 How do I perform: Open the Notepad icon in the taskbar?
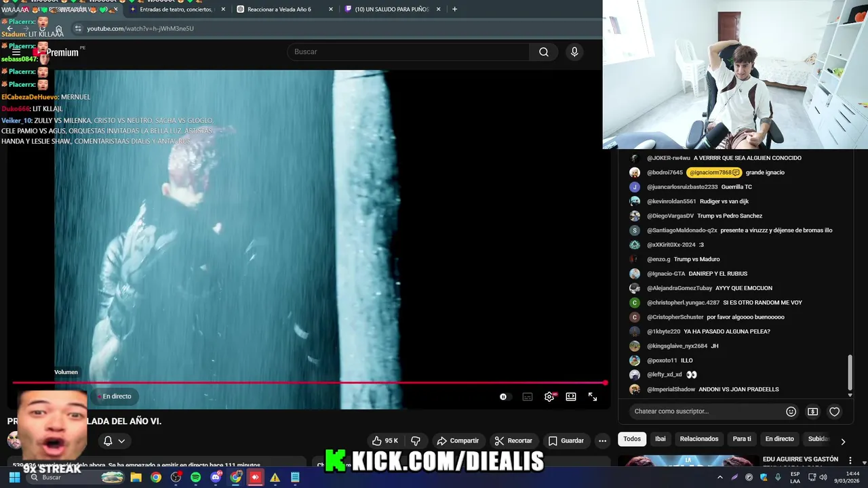[295, 477]
